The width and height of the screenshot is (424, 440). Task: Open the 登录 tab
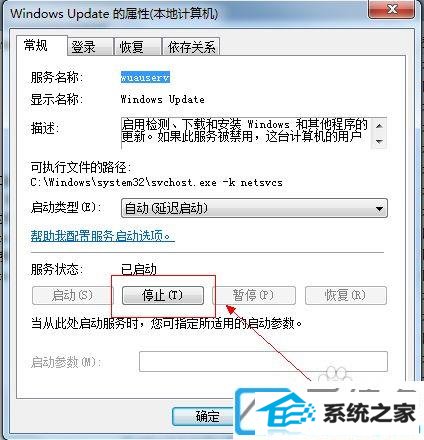[83, 47]
